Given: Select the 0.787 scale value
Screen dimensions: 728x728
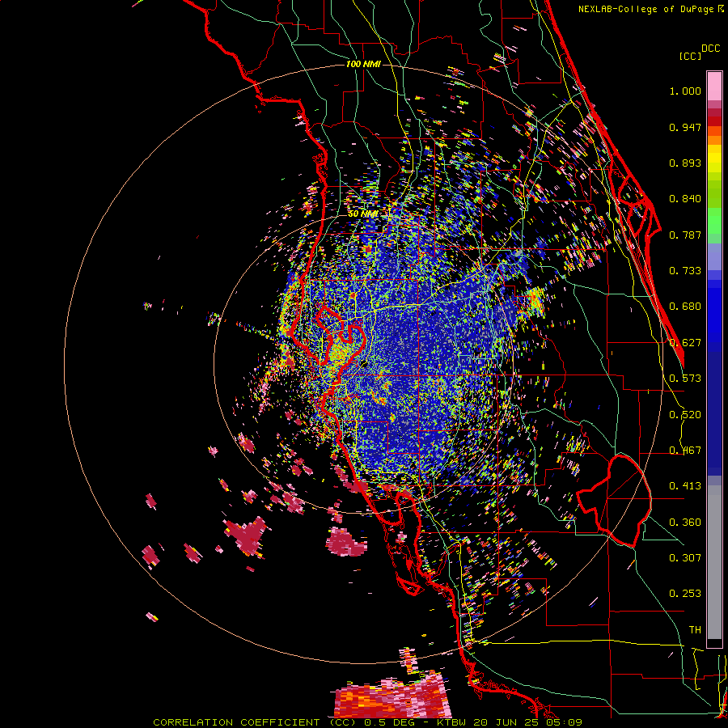Looking at the screenshot, I should (x=685, y=235).
